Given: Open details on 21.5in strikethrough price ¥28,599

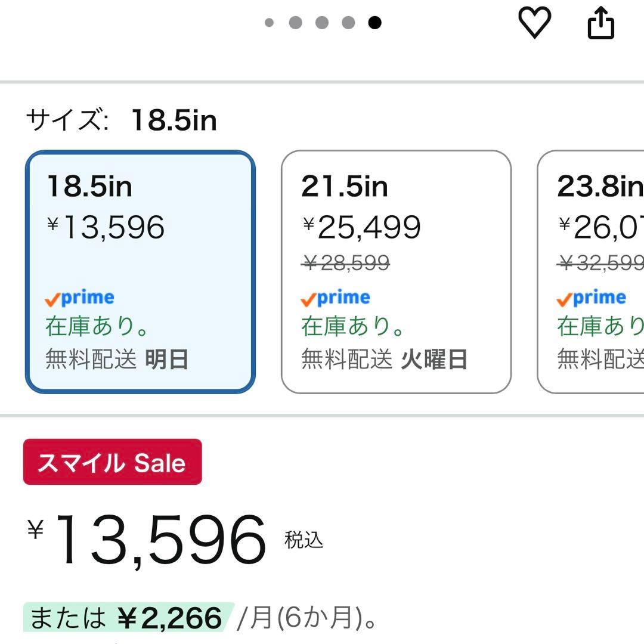Looking at the screenshot, I should click(344, 264).
